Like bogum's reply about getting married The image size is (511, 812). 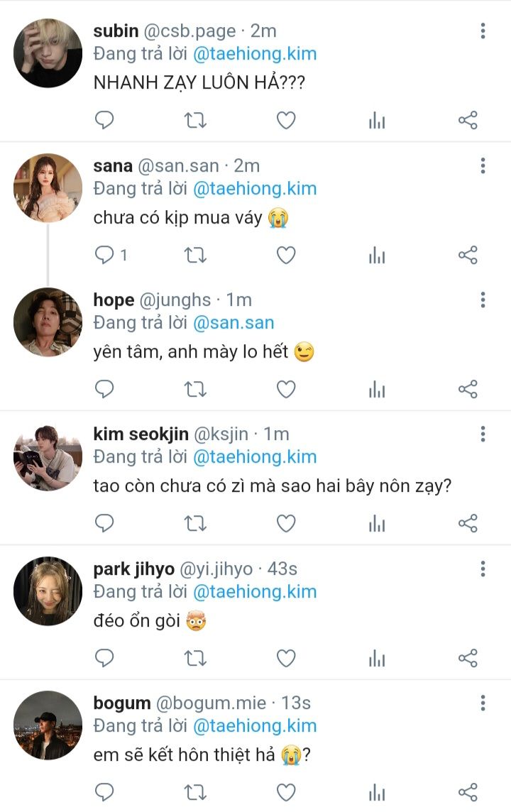pyautogui.click(x=286, y=793)
